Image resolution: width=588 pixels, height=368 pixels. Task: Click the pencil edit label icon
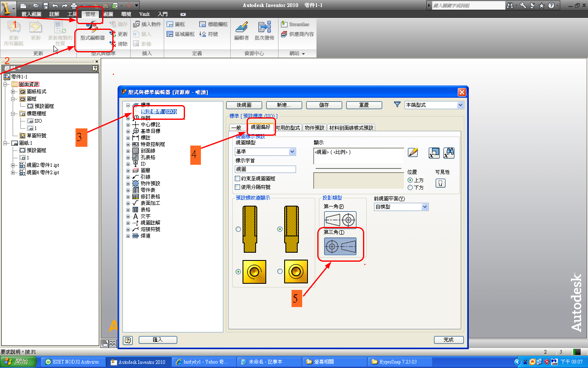(413, 153)
